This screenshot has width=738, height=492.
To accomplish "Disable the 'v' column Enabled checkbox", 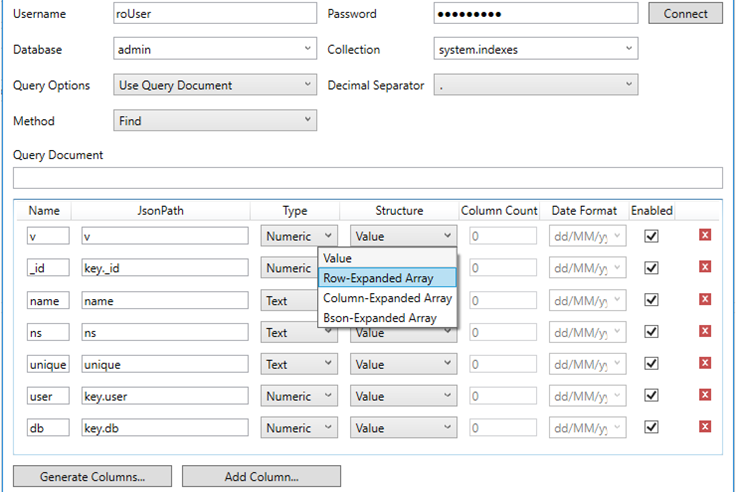I will pyautogui.click(x=652, y=236).
